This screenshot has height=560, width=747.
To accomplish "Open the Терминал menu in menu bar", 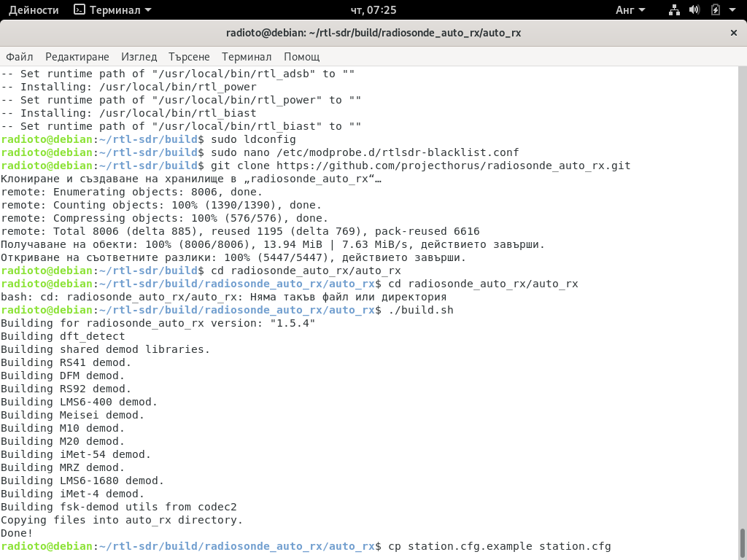I will 247,57.
